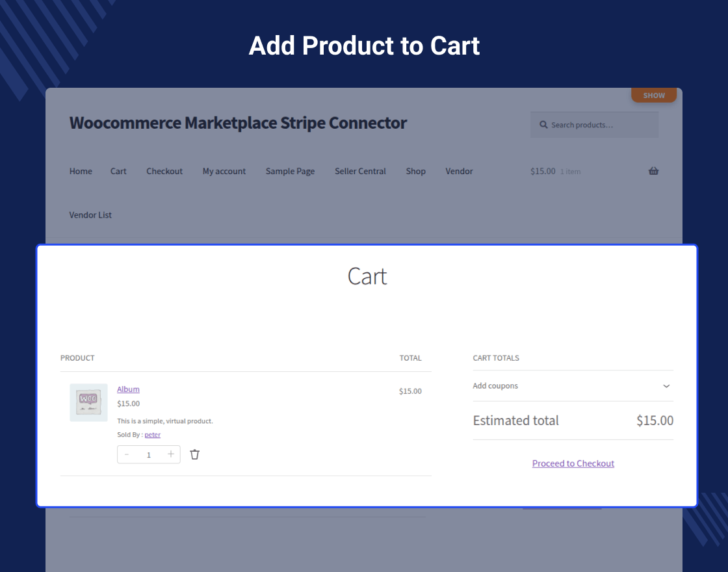Click the Album row total $15.00

tap(410, 391)
